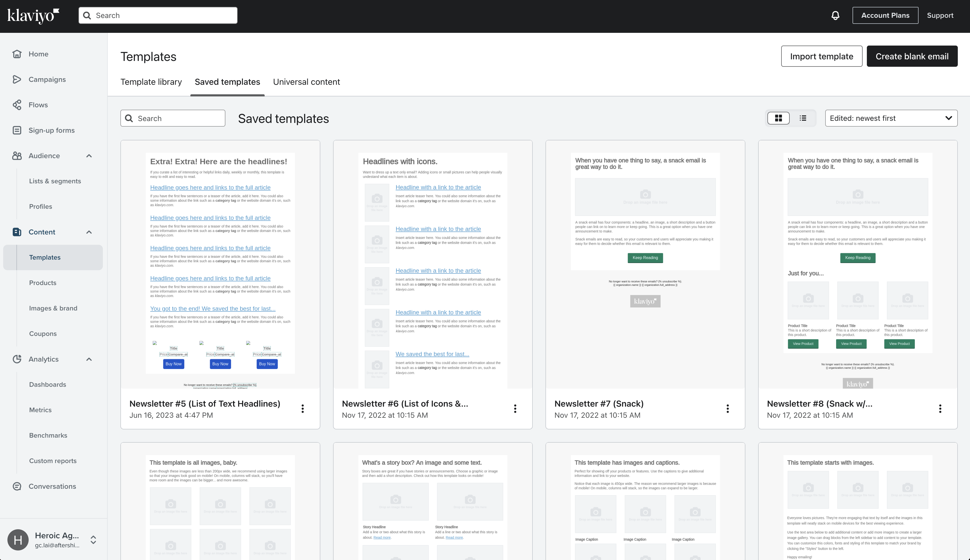
Task: Click the Analytics chart icon
Action: click(17, 359)
